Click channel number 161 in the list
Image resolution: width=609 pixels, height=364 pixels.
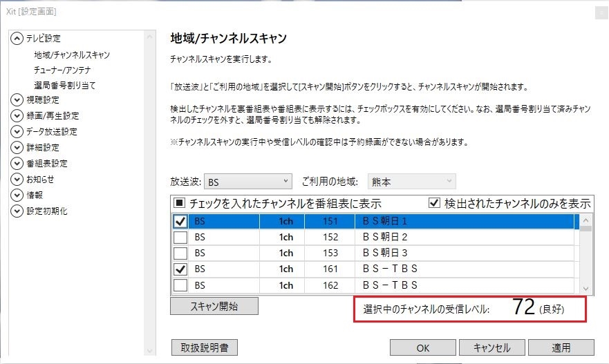click(330, 269)
